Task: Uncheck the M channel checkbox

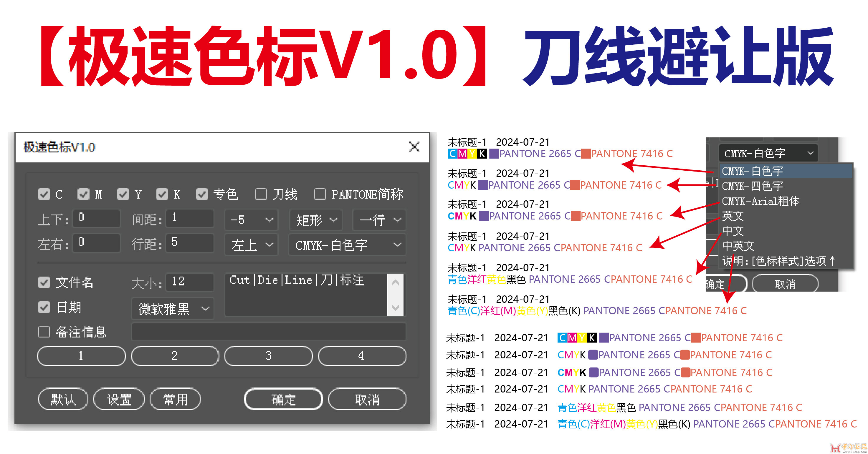Action: point(83,194)
